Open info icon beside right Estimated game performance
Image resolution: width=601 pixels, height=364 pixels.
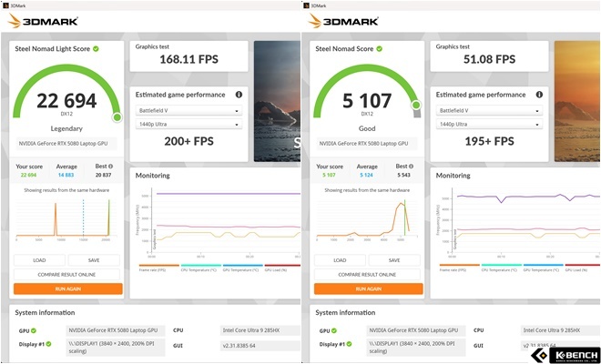(x=539, y=95)
